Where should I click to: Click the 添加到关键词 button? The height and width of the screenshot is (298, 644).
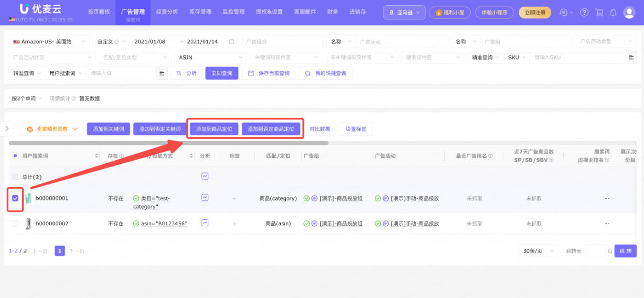[x=108, y=129]
